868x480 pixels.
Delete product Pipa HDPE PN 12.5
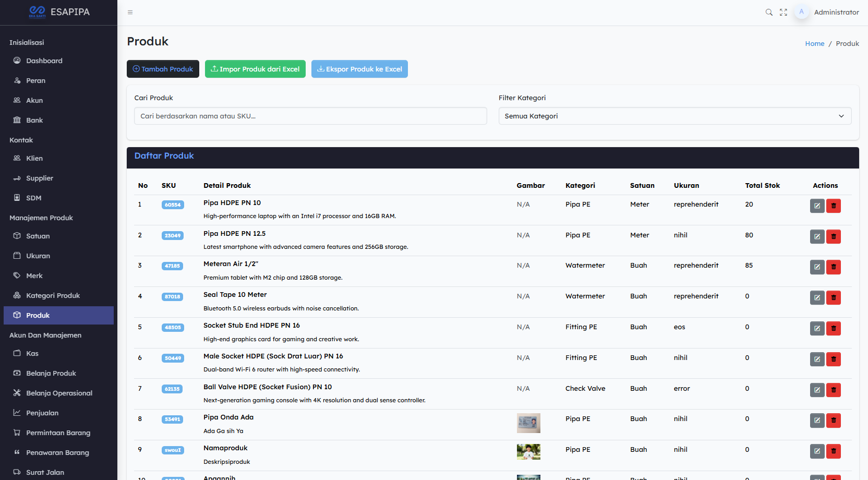(x=834, y=236)
